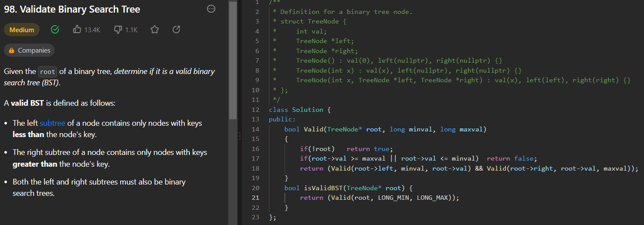This screenshot has height=225, width=644.
Task: Follow the blue subtree hyperlink
Action: coord(53,124)
